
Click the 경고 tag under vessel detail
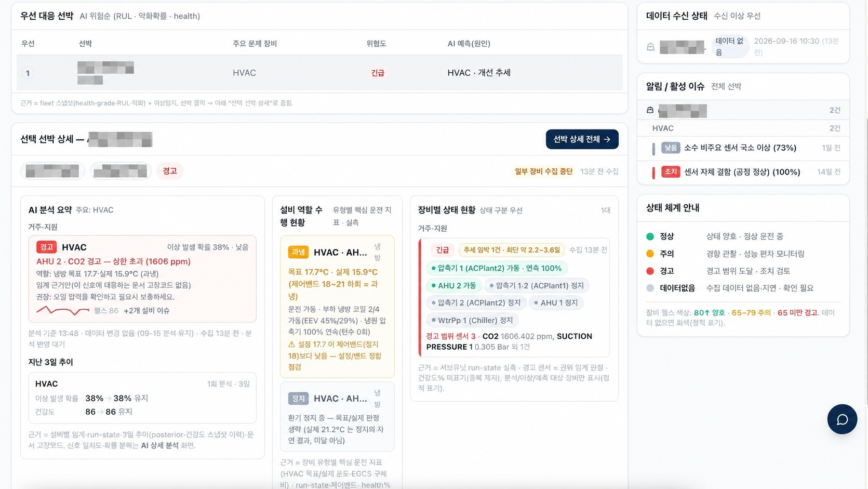click(x=170, y=171)
